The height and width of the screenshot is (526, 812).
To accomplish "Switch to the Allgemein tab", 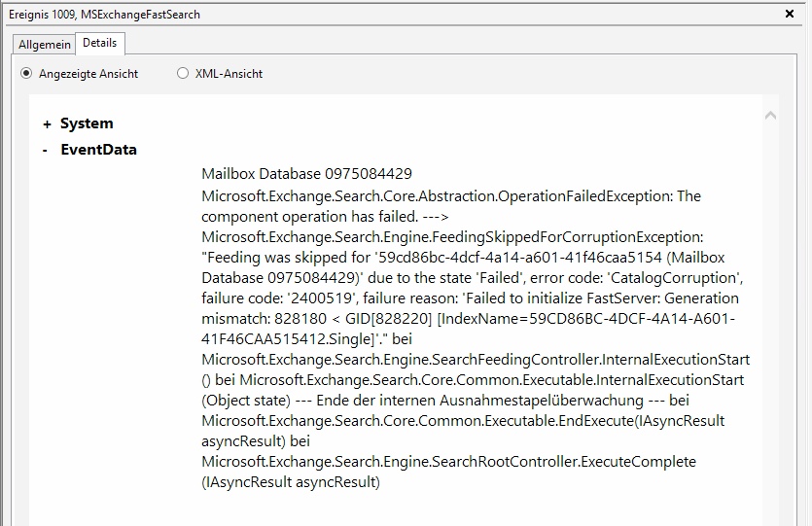I will (x=45, y=45).
